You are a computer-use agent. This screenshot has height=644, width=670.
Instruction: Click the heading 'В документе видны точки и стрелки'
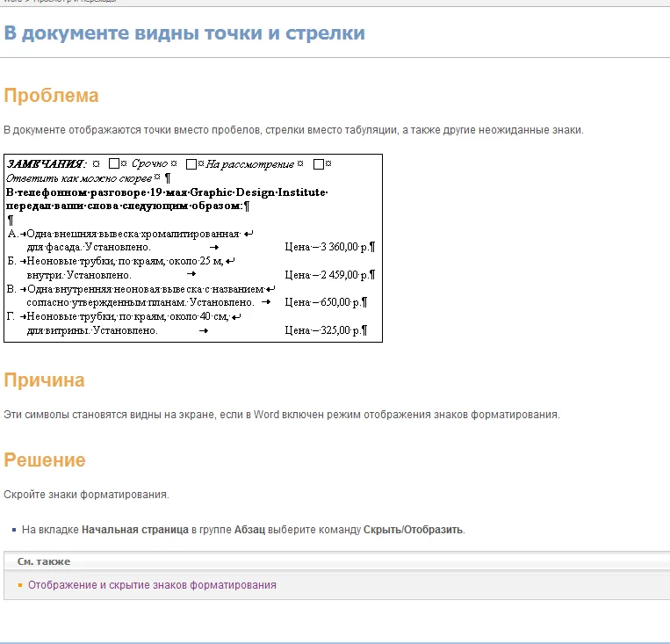point(184,33)
